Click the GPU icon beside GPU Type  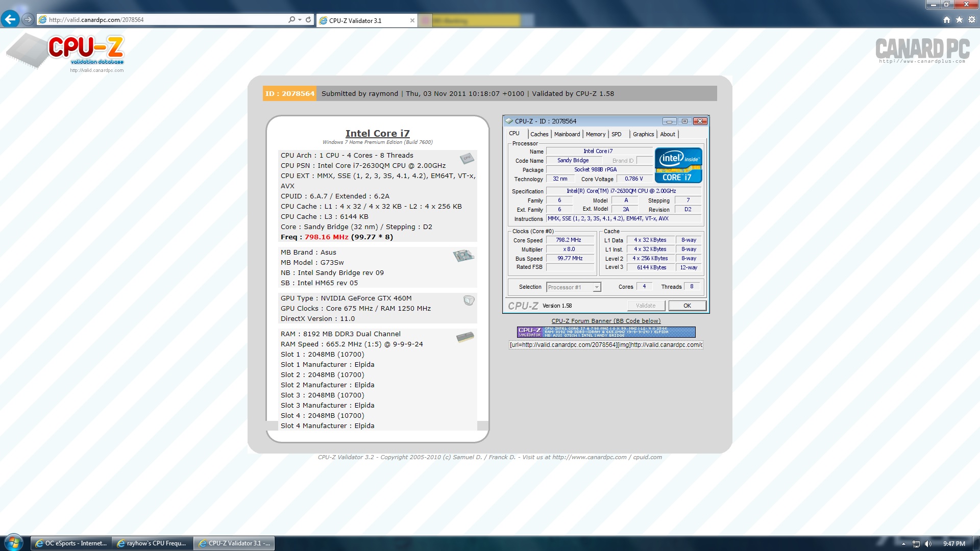pos(469,300)
